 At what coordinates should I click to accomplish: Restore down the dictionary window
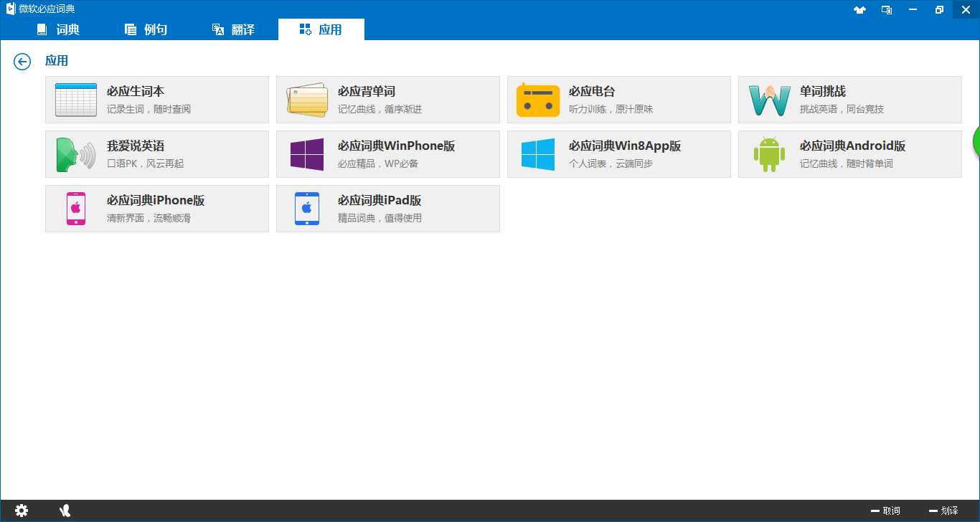tap(939, 10)
